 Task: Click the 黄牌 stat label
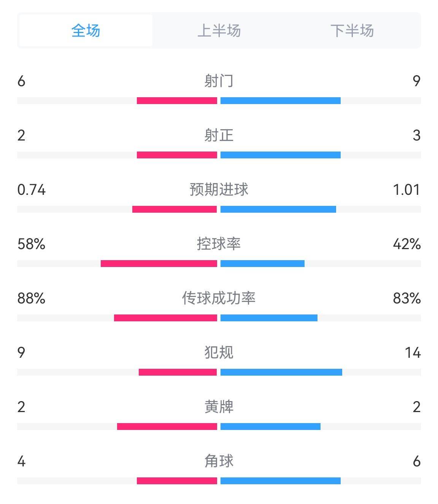[x=219, y=407]
